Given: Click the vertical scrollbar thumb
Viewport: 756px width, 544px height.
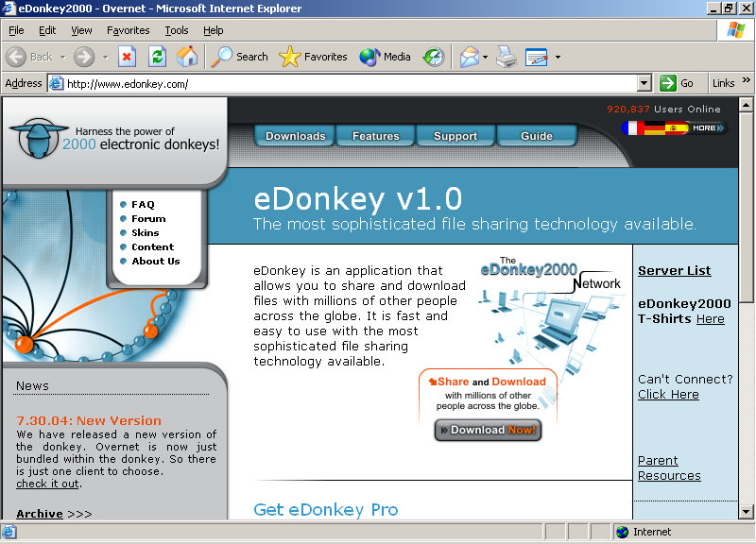Looking at the screenshot, I should click(x=746, y=207).
